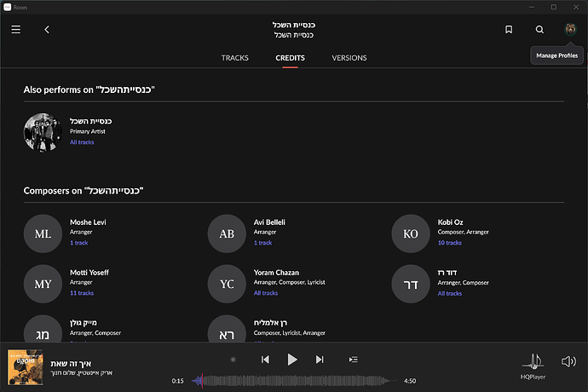Click the KO avatar for Kobi Oz
This screenshot has height=392, width=588.
(411, 233)
